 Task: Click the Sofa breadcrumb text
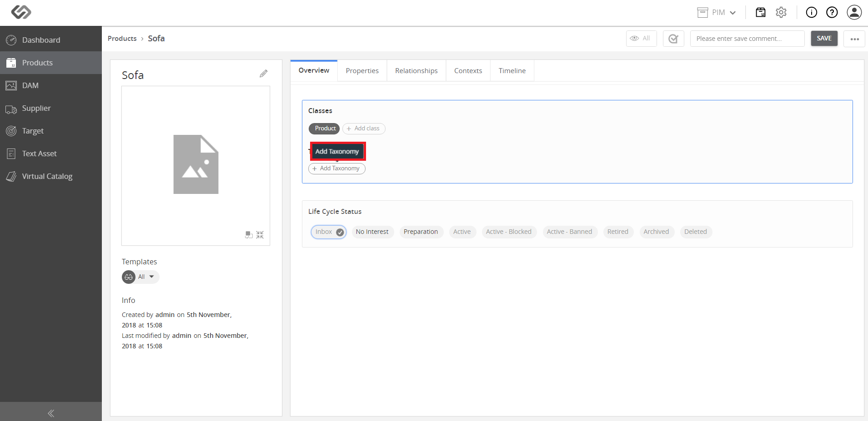point(156,39)
